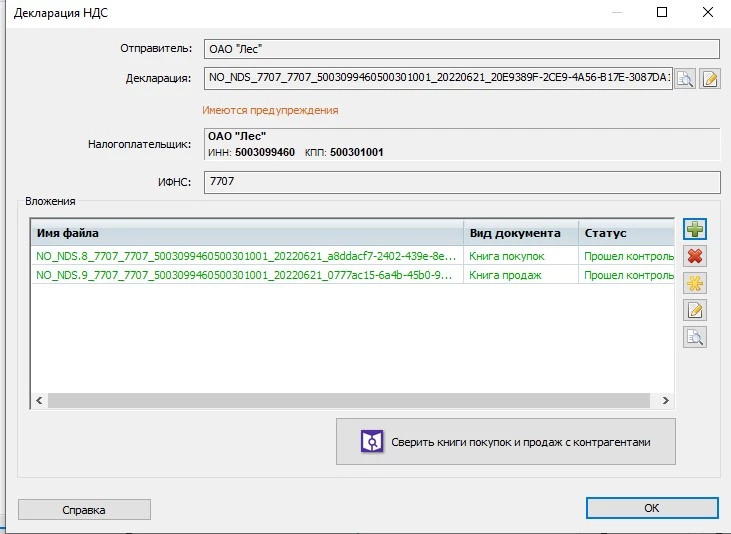Click the Отправитель field with ОАО "Лес"
This screenshot has height=534, width=731.
[x=461, y=48]
